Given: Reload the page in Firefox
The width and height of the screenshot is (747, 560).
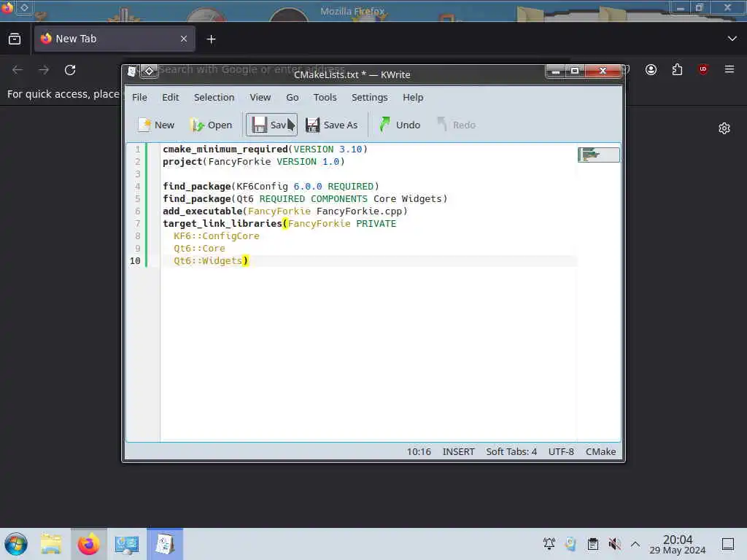Looking at the screenshot, I should pos(70,70).
